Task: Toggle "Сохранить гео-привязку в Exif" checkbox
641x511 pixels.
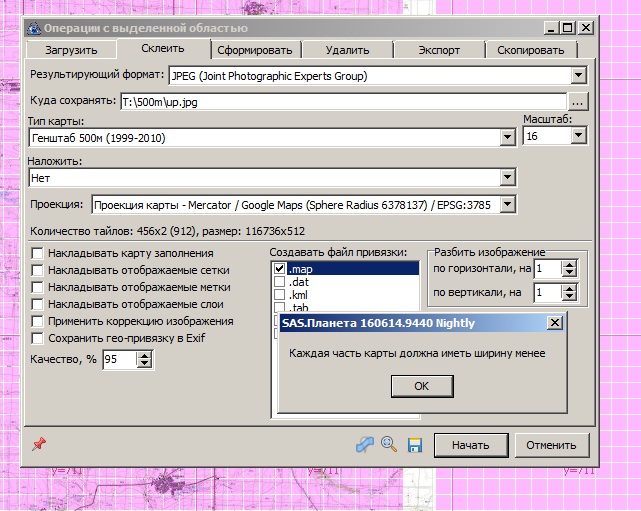Action: click(x=37, y=338)
